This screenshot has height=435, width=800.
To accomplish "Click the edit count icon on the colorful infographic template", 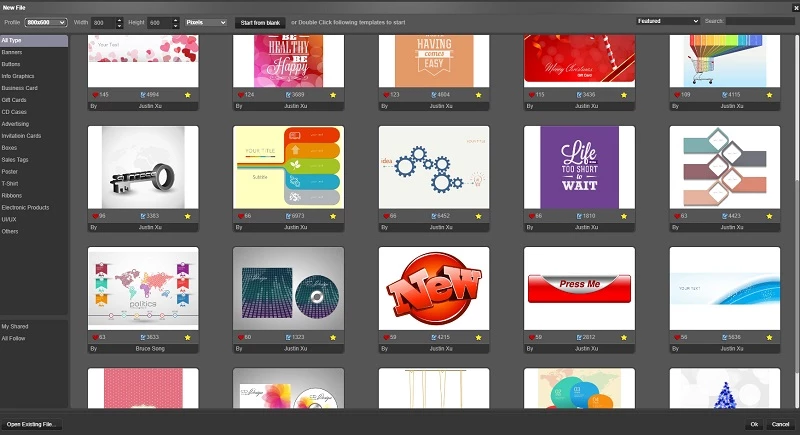I will (288, 215).
